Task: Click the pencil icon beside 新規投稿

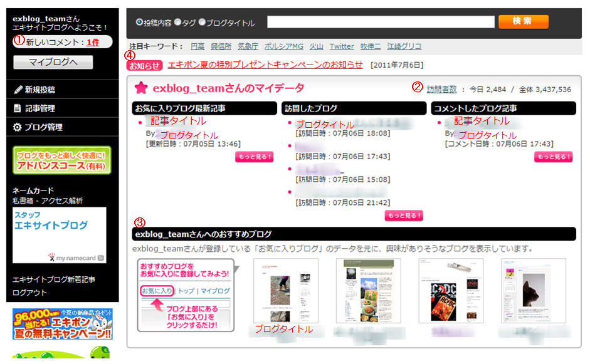Action: tap(18, 90)
